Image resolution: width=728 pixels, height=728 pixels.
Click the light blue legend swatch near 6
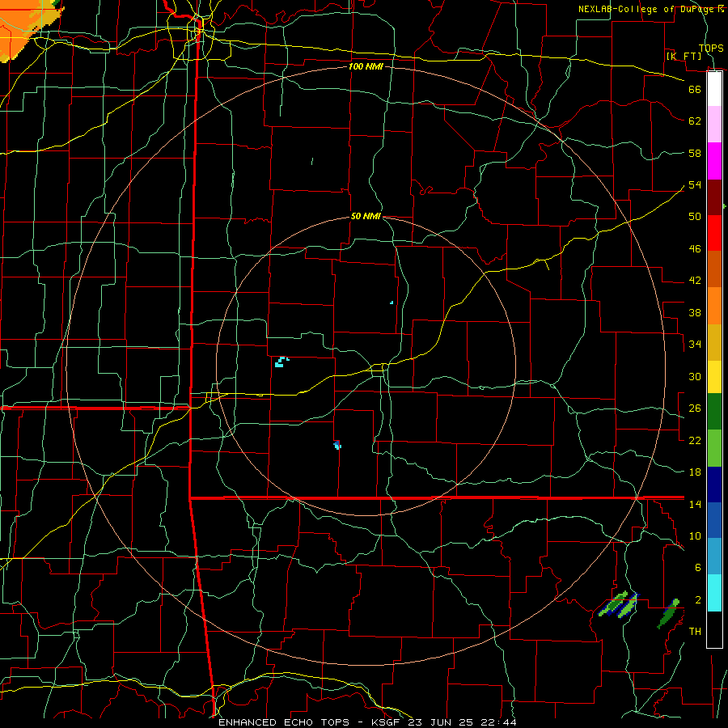(714, 557)
